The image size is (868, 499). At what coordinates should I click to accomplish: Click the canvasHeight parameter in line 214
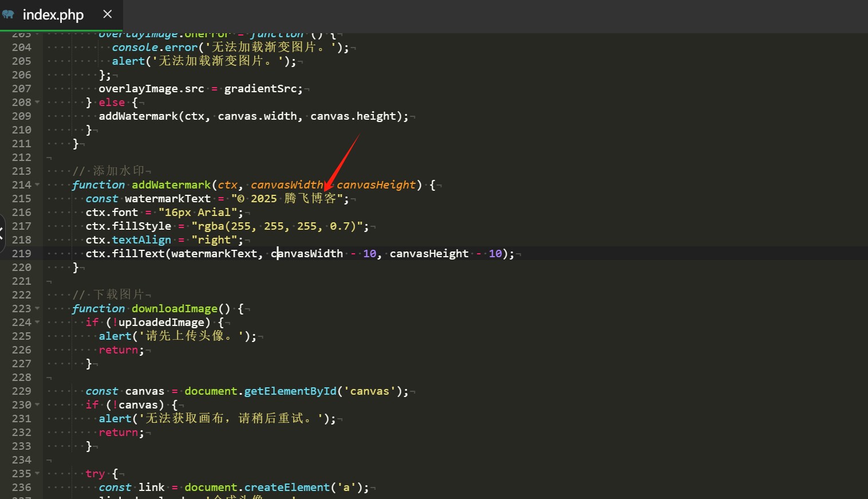pos(376,185)
